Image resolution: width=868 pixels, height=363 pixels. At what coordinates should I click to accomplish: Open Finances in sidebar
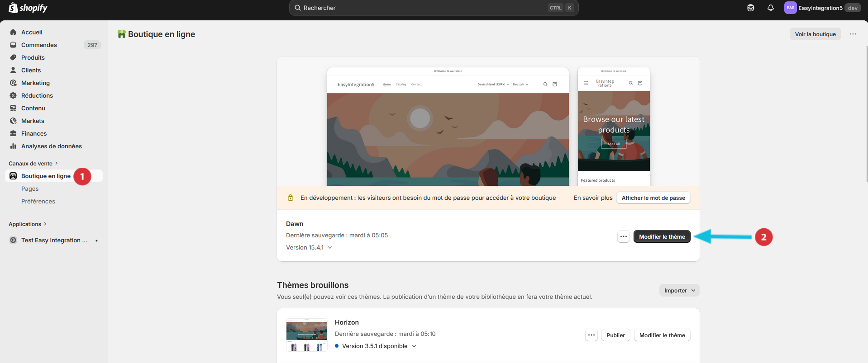click(34, 133)
